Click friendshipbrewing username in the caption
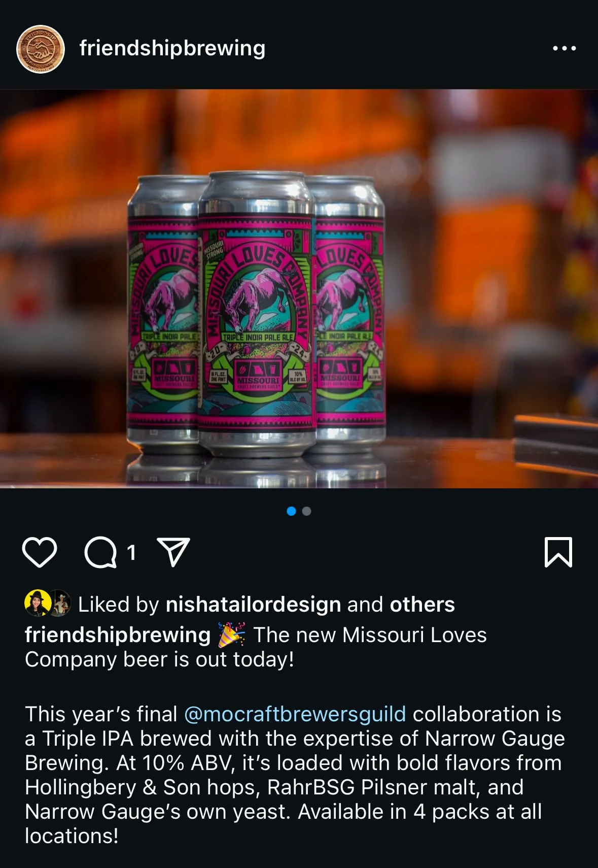The width and height of the screenshot is (598, 868). coord(118,635)
